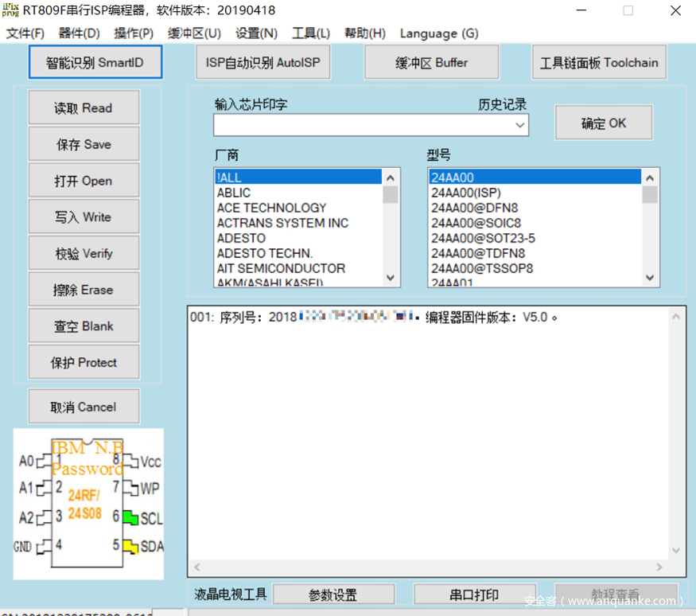The image size is (696, 616).
Task: Click the 读取 Read button
Action: pyautogui.click(x=84, y=107)
